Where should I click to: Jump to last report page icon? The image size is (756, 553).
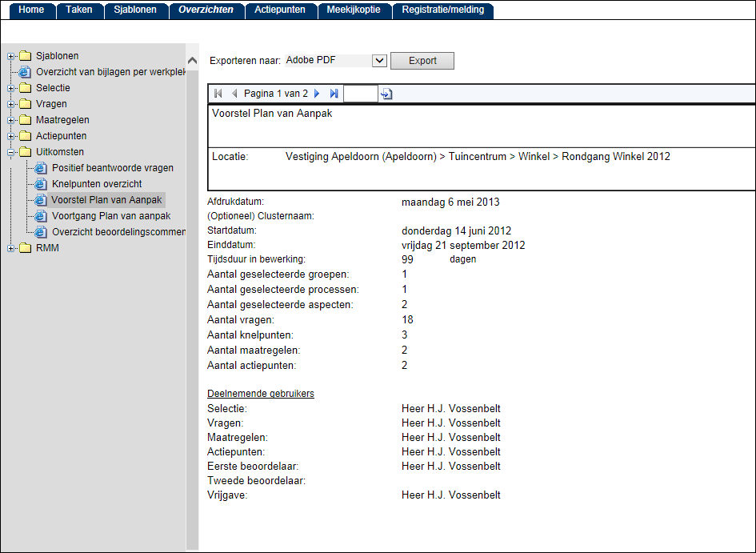[334, 94]
